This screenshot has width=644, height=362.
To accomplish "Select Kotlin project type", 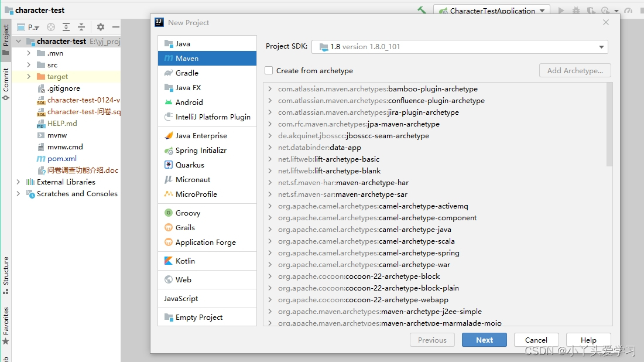I will 207,261.
